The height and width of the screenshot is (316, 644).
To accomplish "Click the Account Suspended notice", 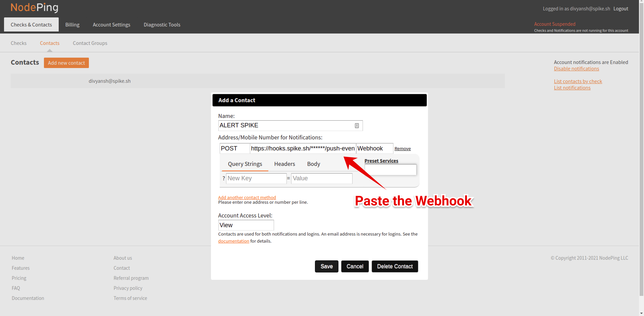I will pyautogui.click(x=555, y=24).
